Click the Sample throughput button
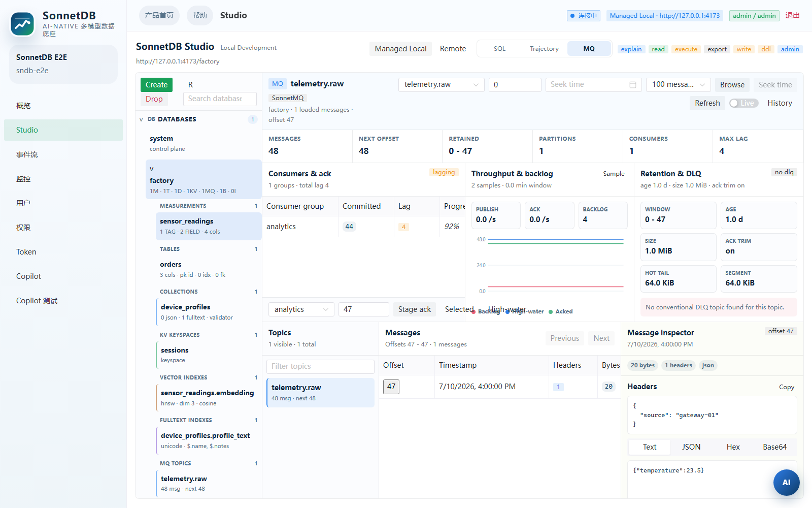Viewport: 812px width, 508px height. click(614, 174)
